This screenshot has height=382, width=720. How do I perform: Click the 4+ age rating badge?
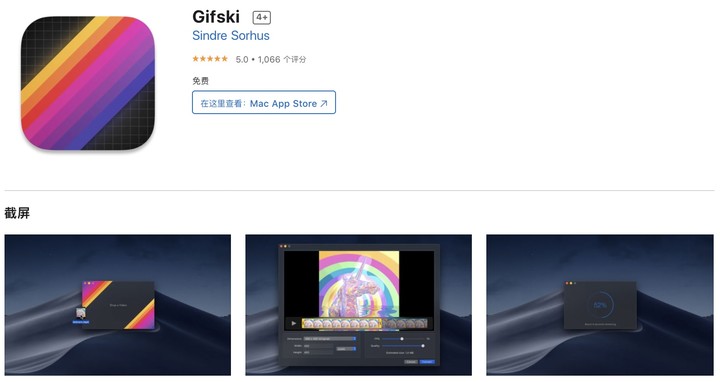coord(262,17)
